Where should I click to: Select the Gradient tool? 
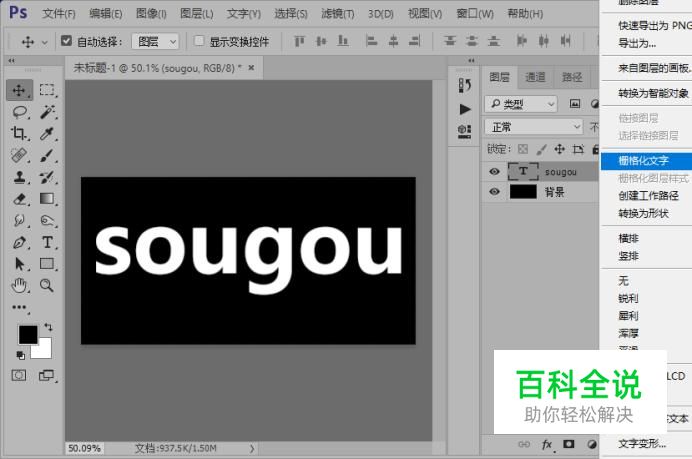coord(47,199)
